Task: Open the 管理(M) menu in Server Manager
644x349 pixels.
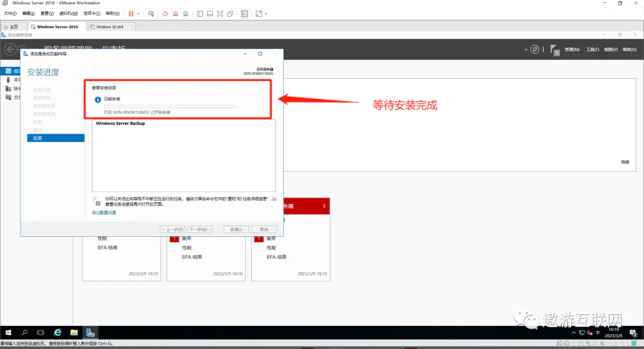Action: [572, 50]
